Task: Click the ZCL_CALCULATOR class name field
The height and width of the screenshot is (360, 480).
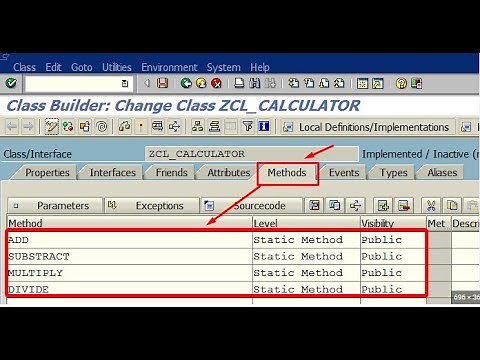Action: [x=252, y=154]
